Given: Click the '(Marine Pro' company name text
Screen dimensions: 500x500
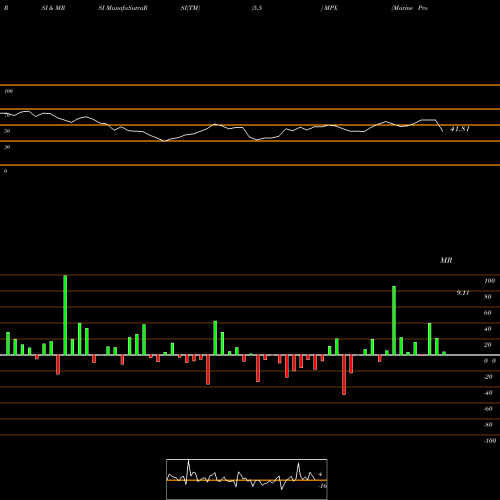Looking at the screenshot, I should tap(410, 8).
